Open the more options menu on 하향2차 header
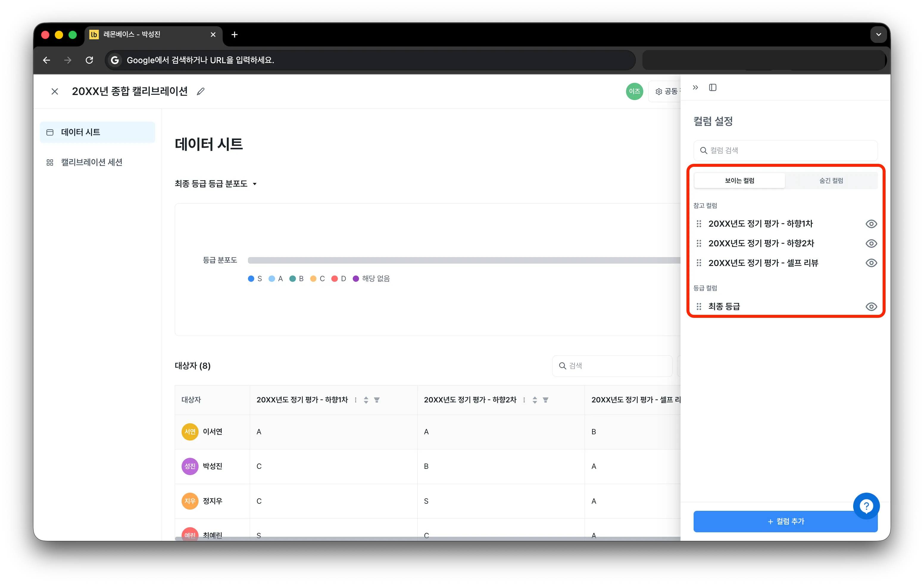The image size is (924, 585). 524,400
